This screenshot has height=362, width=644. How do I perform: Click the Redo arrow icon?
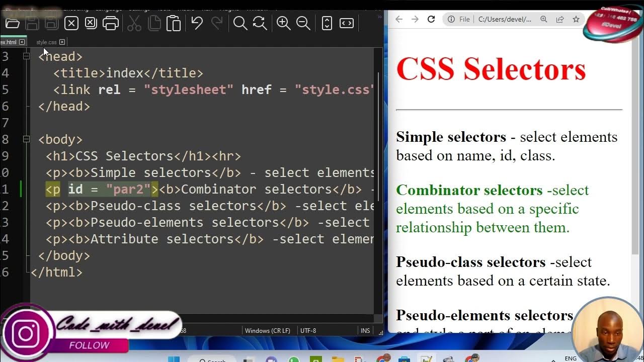point(217,23)
